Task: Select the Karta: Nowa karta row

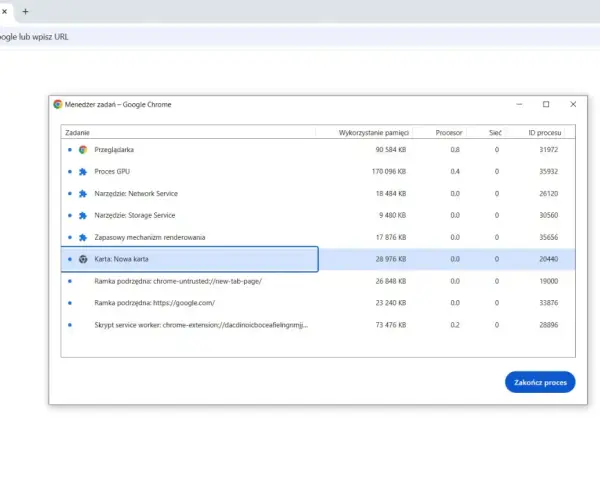Action: pyautogui.click(x=318, y=259)
